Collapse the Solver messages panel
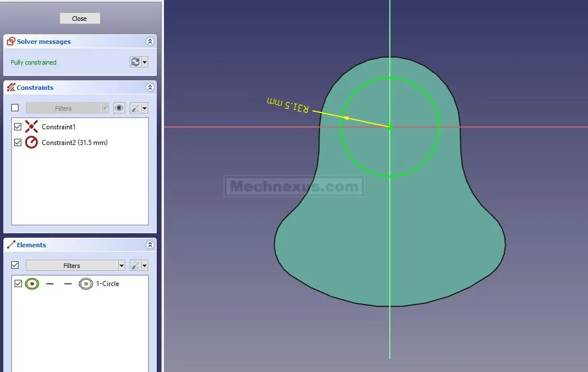This screenshot has width=588, height=372. point(150,41)
